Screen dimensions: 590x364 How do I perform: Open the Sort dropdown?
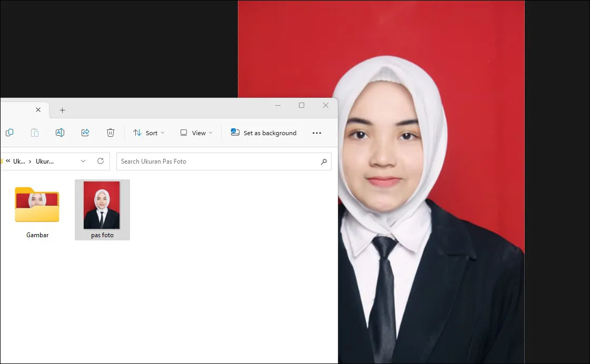tap(148, 133)
